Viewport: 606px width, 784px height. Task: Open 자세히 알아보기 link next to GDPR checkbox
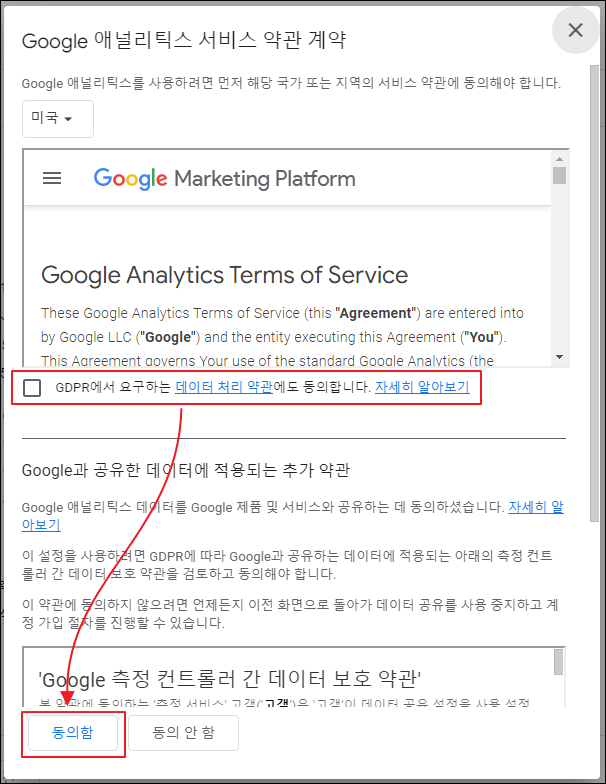coord(422,386)
